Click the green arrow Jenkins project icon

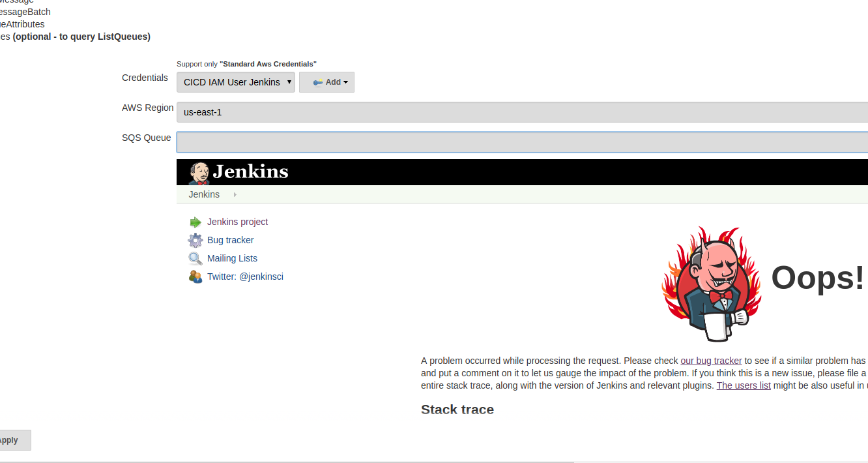point(195,222)
